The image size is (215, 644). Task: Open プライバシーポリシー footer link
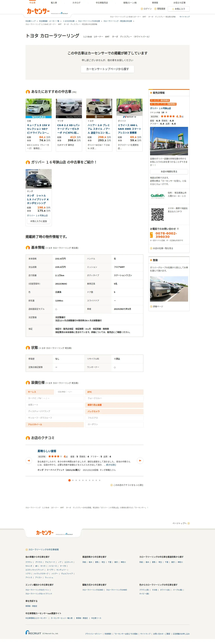pos(93,634)
